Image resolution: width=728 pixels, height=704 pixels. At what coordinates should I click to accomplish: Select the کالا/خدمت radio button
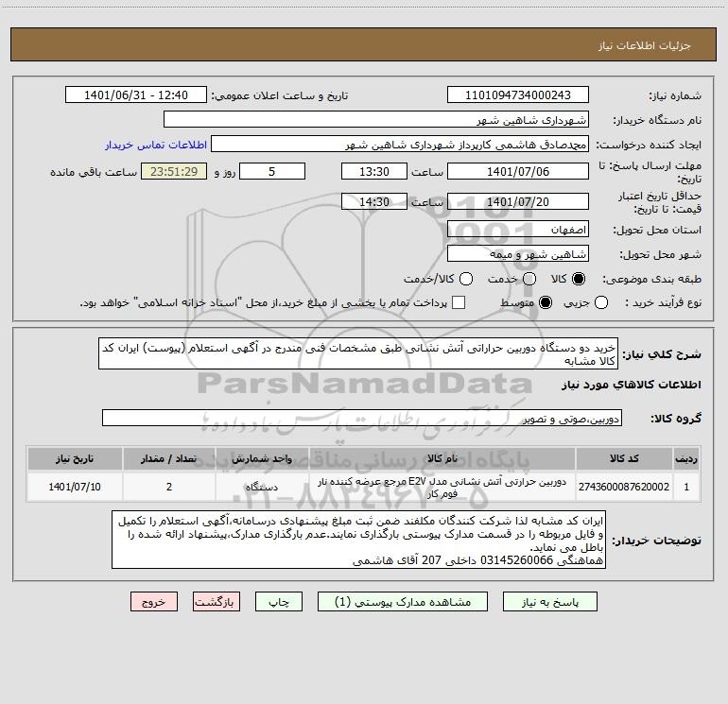pyautogui.click(x=466, y=279)
